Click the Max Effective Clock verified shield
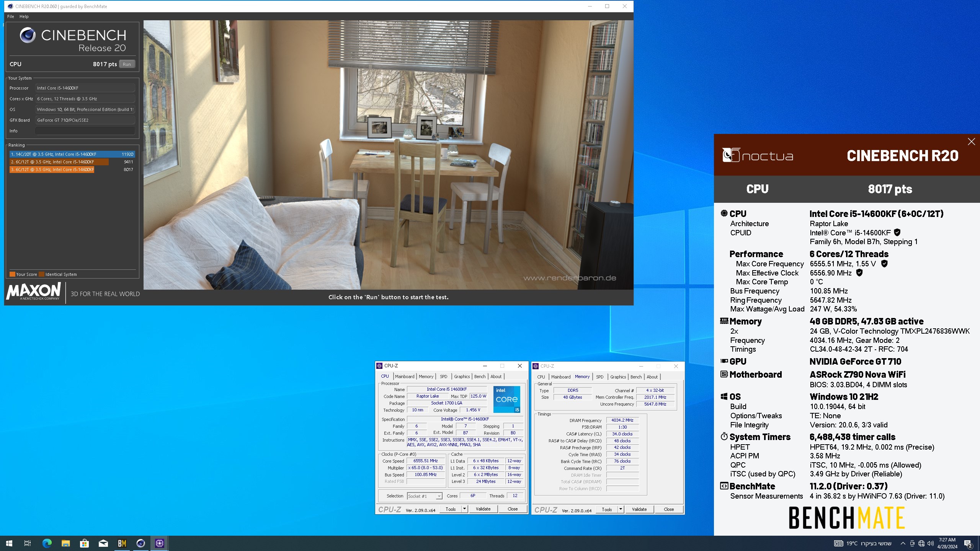 (x=859, y=272)
